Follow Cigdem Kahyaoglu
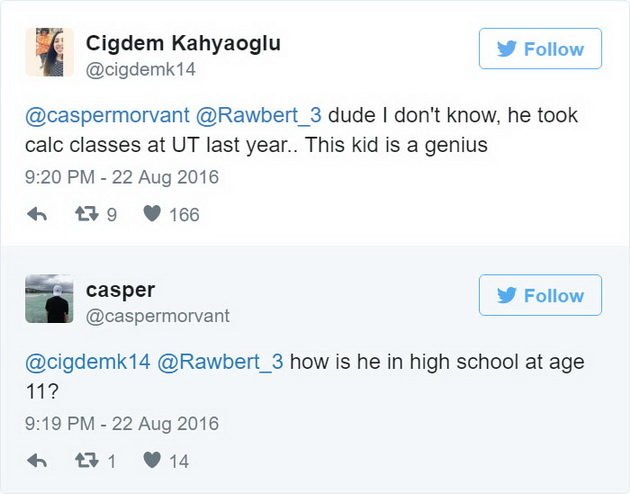 click(x=540, y=49)
